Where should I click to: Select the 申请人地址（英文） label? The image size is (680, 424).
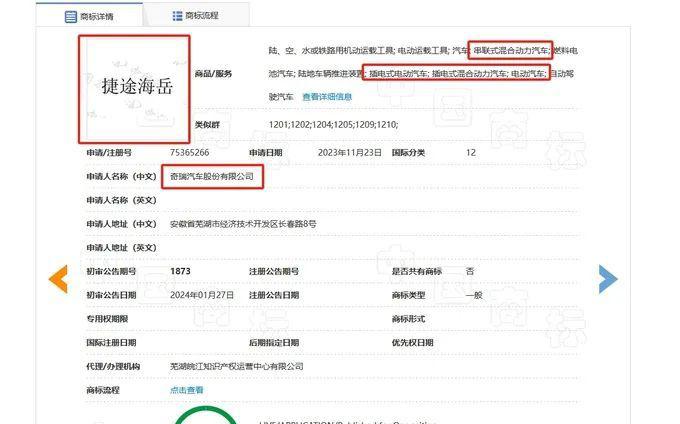(121, 248)
